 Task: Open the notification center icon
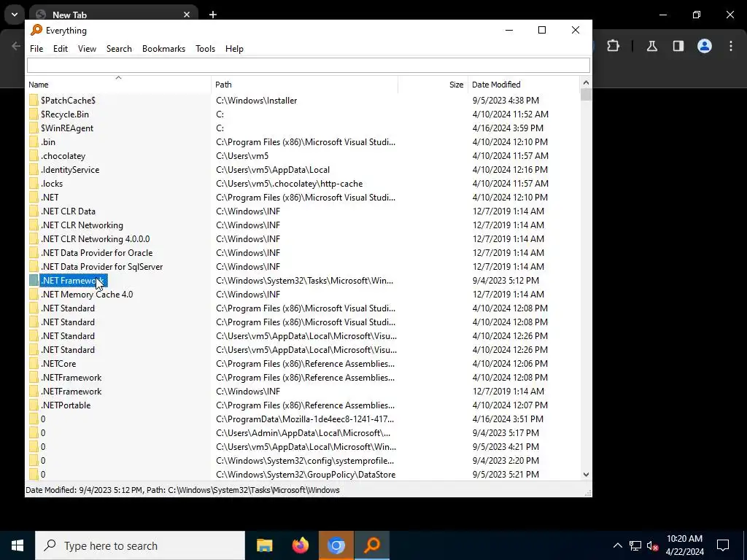pyautogui.click(x=723, y=545)
